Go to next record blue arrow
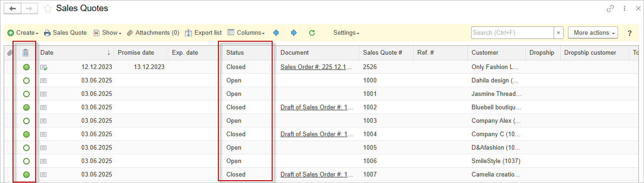Image resolution: width=644 pixels, height=183 pixels. point(294,33)
